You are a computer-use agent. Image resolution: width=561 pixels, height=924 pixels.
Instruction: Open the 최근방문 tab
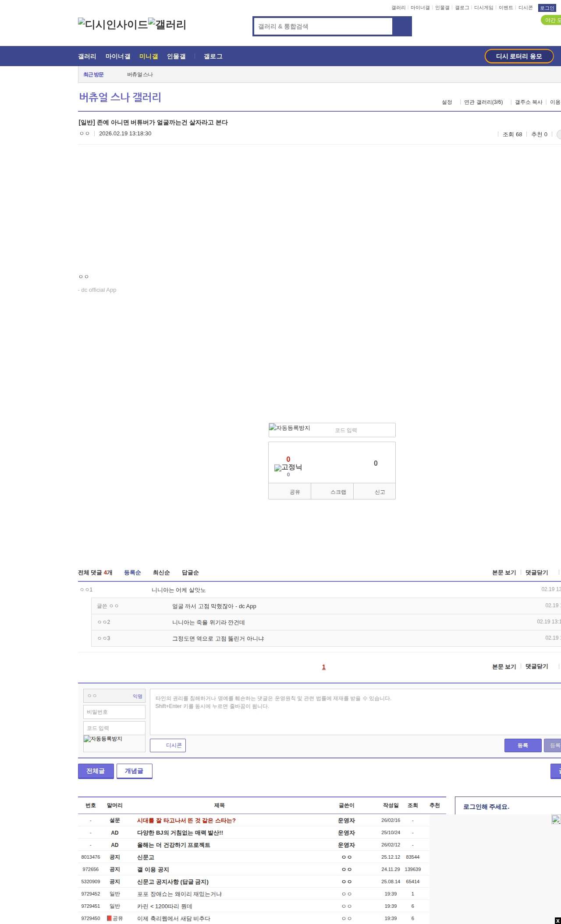click(93, 74)
